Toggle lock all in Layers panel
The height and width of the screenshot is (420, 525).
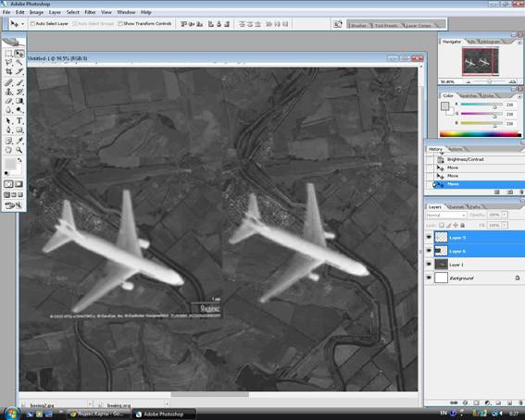(x=463, y=226)
